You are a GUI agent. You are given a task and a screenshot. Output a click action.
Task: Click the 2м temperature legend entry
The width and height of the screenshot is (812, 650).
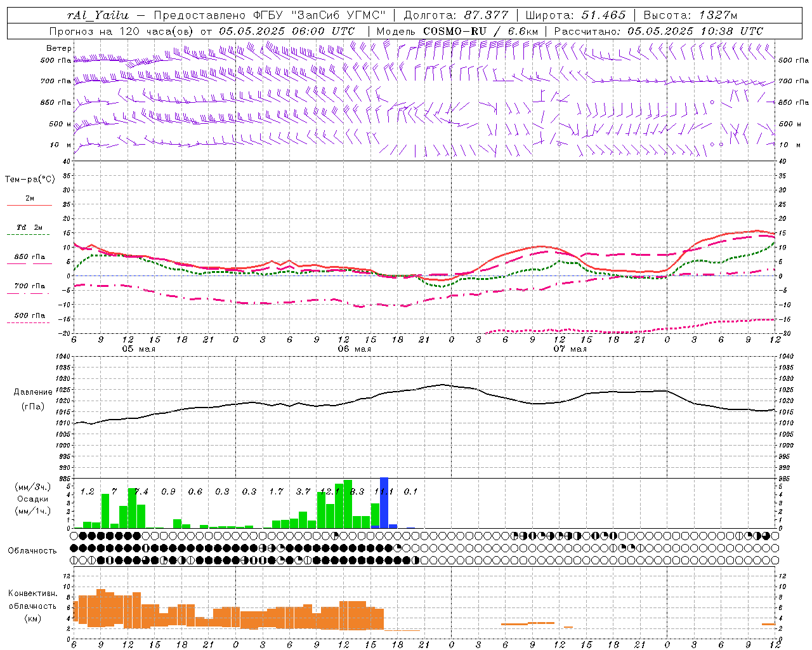pyautogui.click(x=30, y=199)
